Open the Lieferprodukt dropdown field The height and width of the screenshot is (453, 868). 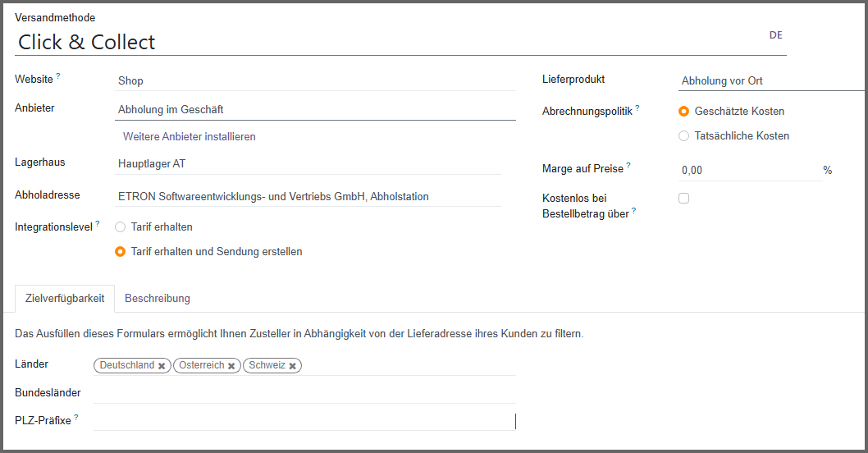pos(771,81)
